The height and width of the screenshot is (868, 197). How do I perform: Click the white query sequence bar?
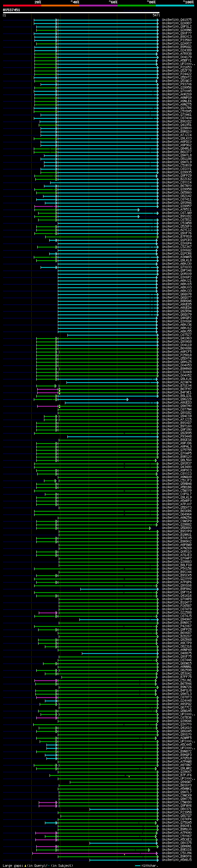81,12
